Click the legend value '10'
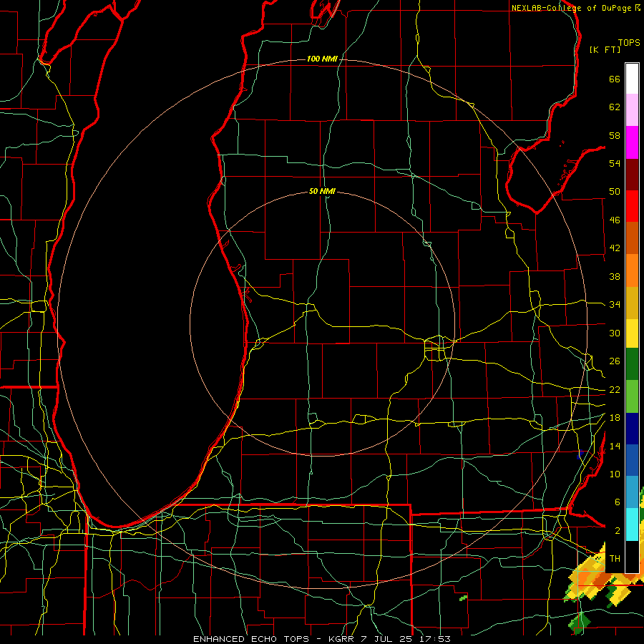 (615, 474)
